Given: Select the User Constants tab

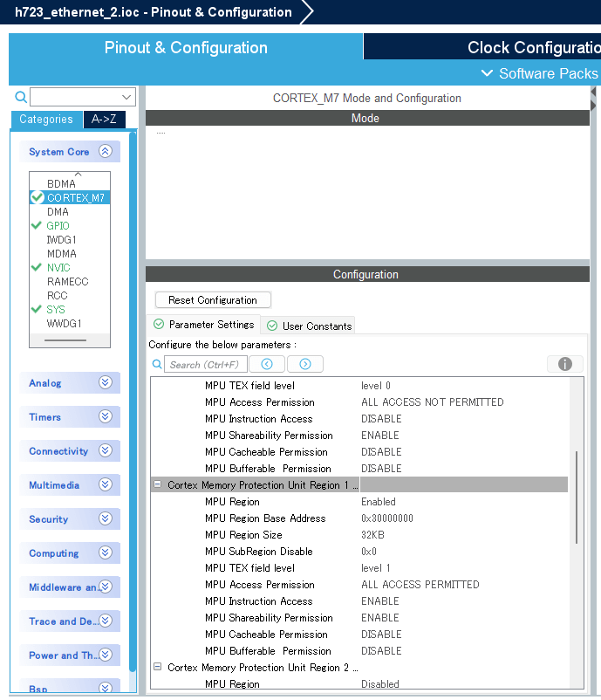Looking at the screenshot, I should point(309,326).
